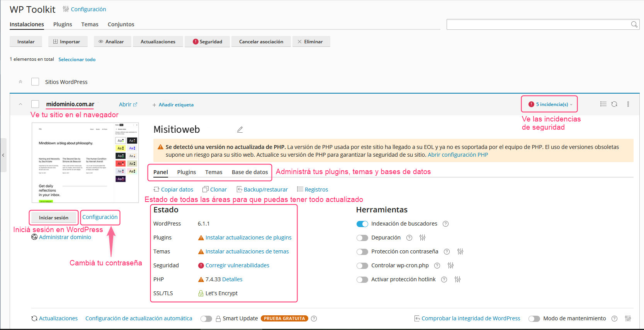Click the pencil icon next to Misitioweb

coord(240,130)
